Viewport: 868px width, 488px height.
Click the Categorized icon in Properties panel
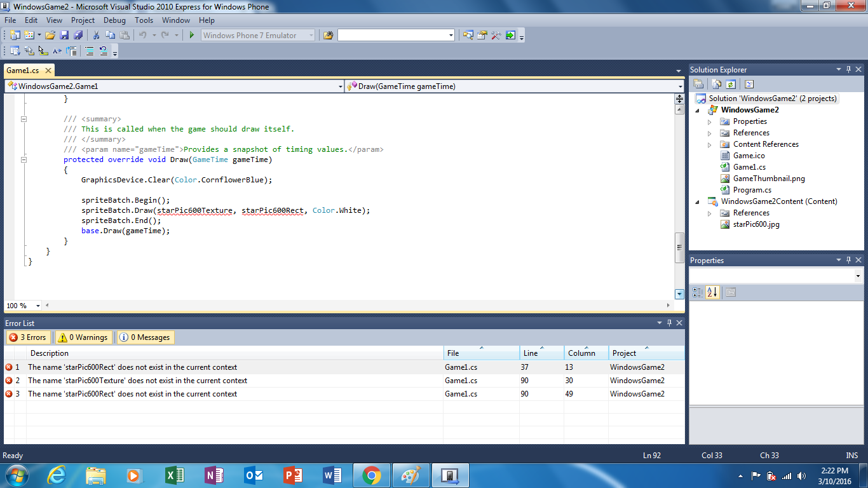coord(698,292)
